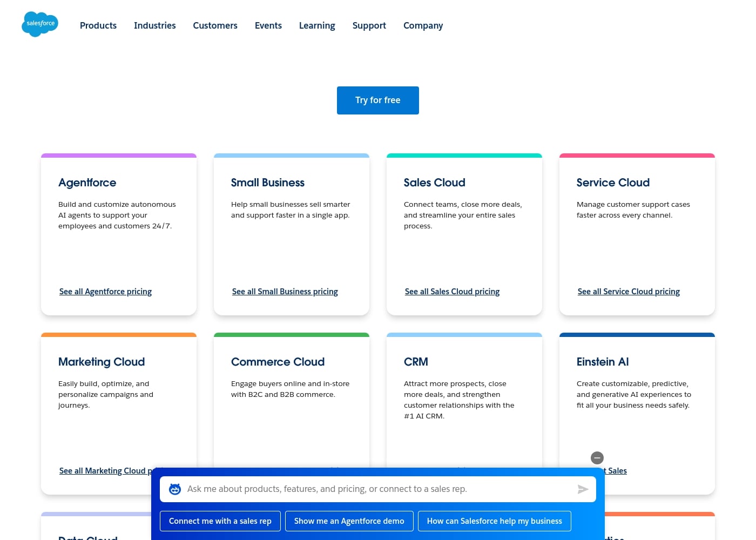Open See all Marketing Cloud pricing link
The height and width of the screenshot is (540, 756).
coord(105,471)
